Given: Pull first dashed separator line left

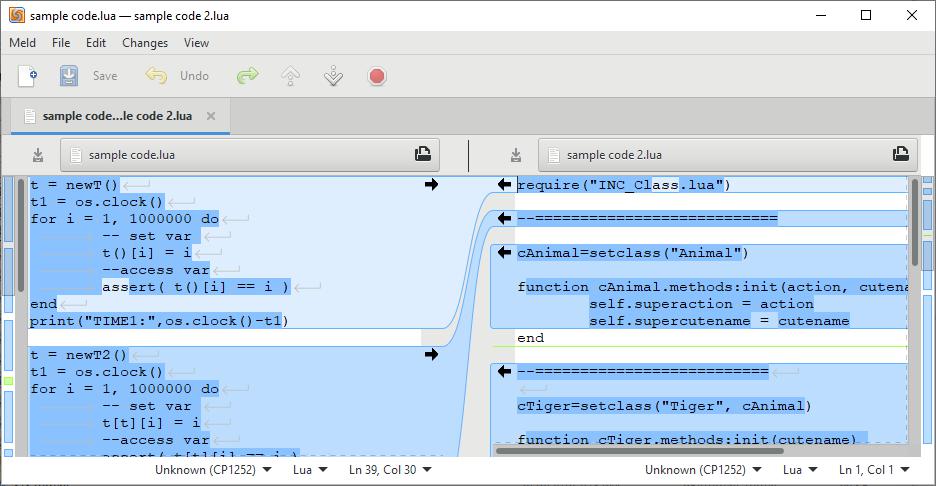Looking at the screenshot, I should [x=504, y=219].
